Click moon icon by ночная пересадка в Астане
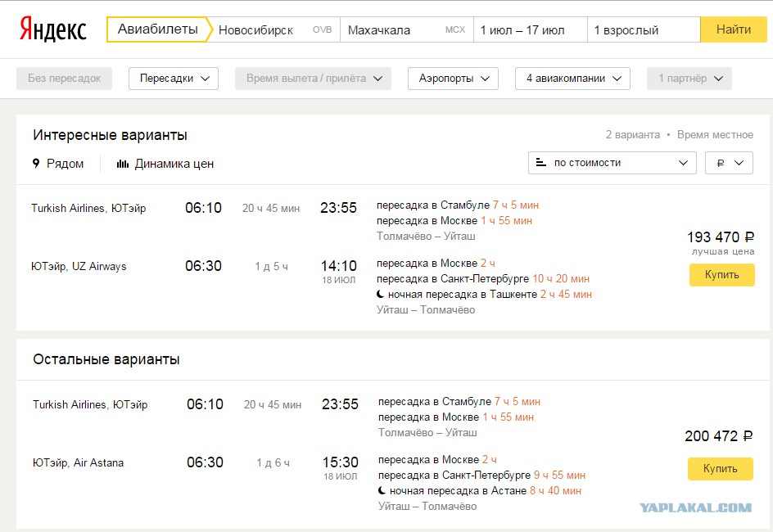Screen dimensions: 773x532 tap(382, 490)
